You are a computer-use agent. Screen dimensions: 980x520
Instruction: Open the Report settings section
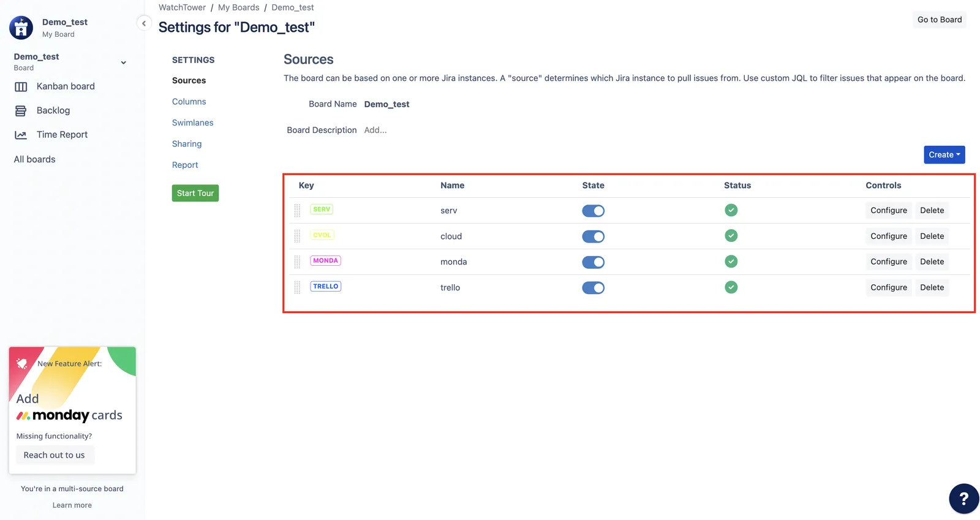tap(185, 165)
